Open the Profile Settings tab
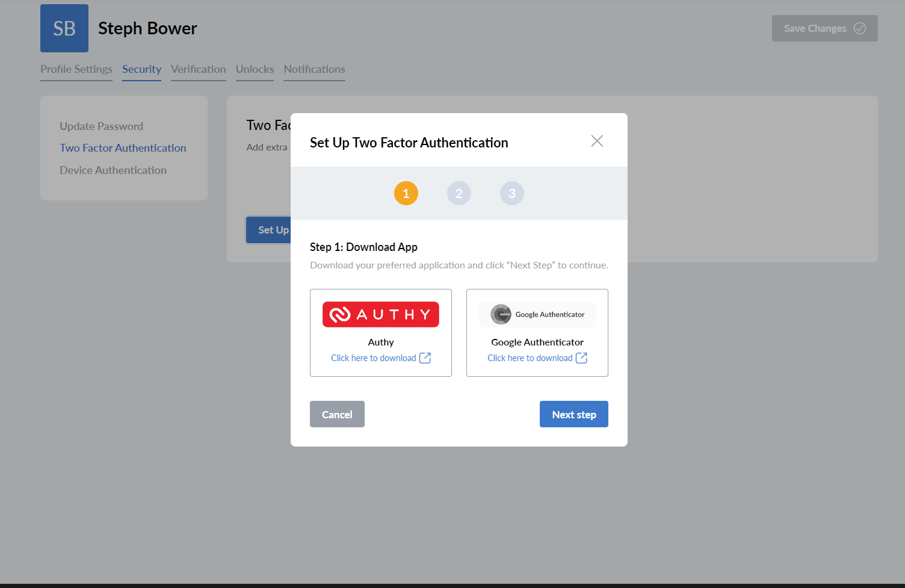The width and height of the screenshot is (905, 588). click(76, 69)
